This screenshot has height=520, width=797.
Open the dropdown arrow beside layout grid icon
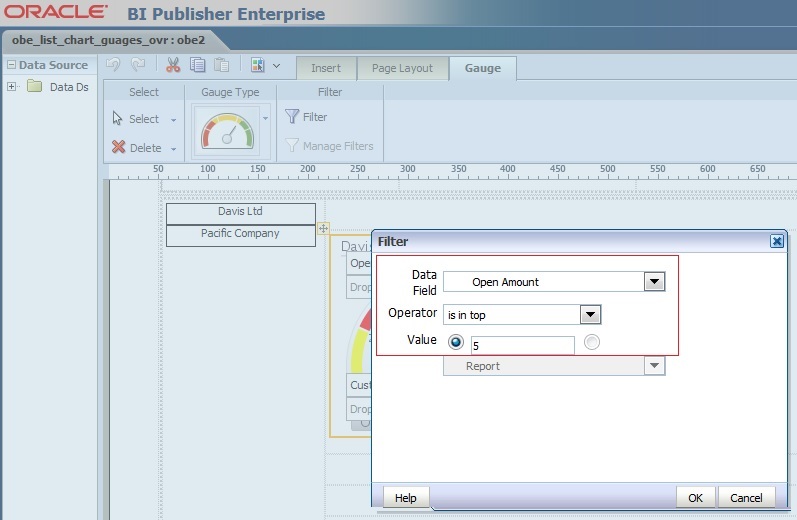pyautogui.click(x=277, y=66)
